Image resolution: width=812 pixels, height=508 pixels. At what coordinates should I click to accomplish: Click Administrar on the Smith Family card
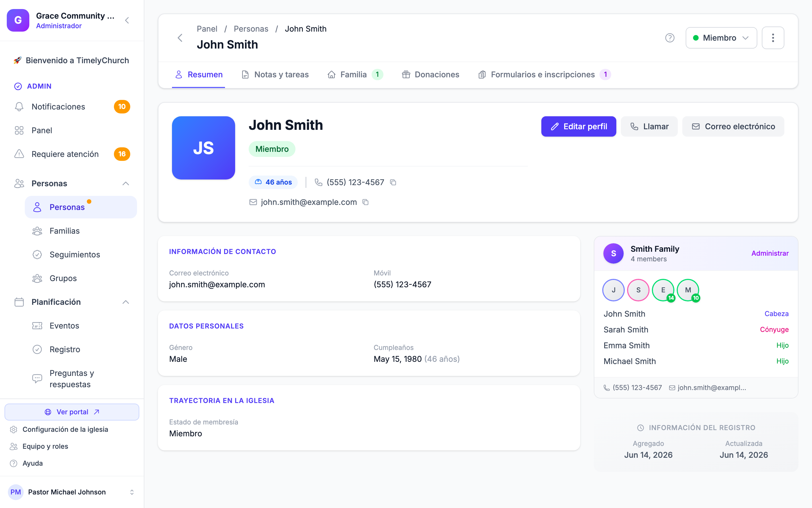pos(770,253)
